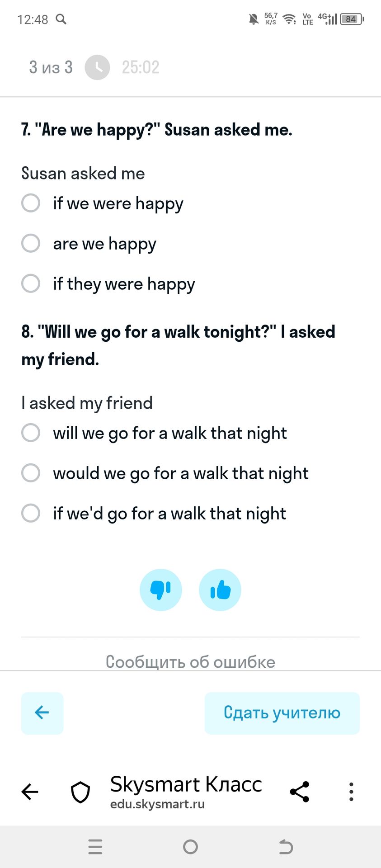Tap the shield site security icon
Screen dimensions: 381x868
[80, 792]
